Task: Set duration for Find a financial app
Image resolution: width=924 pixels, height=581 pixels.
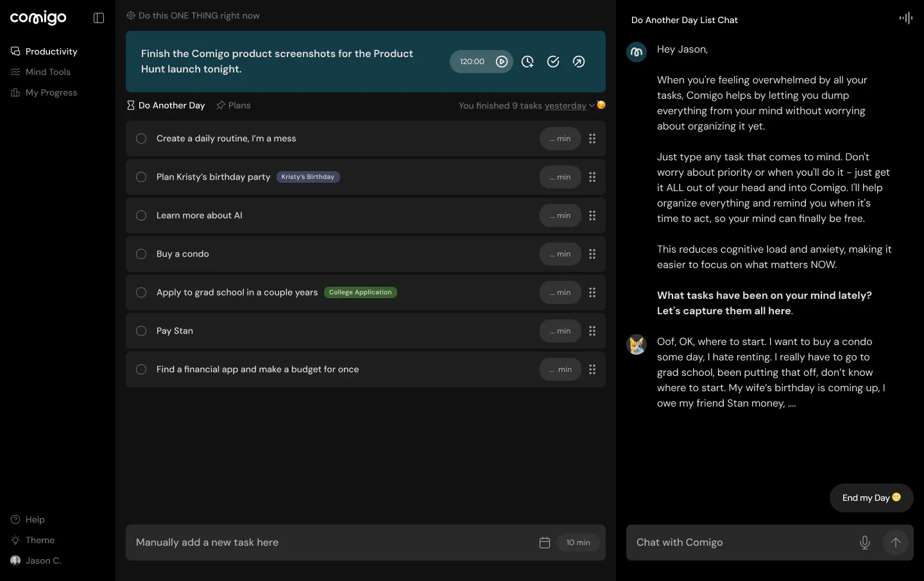Action: click(x=560, y=369)
